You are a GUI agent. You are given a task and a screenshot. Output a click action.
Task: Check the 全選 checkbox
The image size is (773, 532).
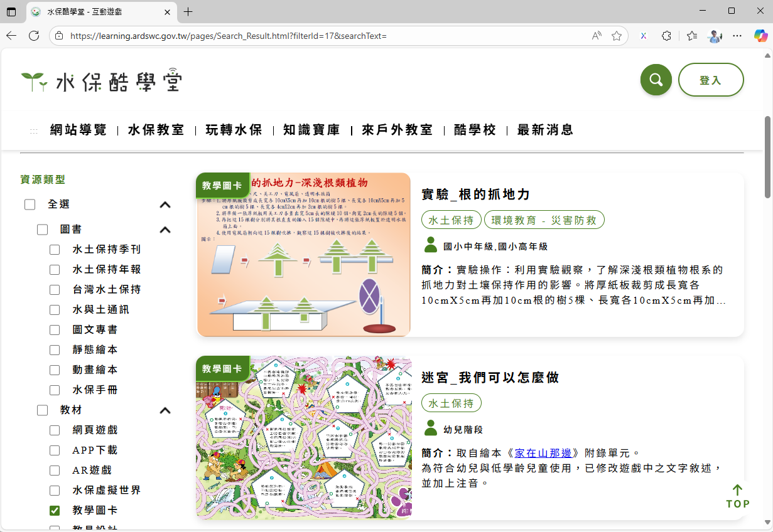pos(30,205)
